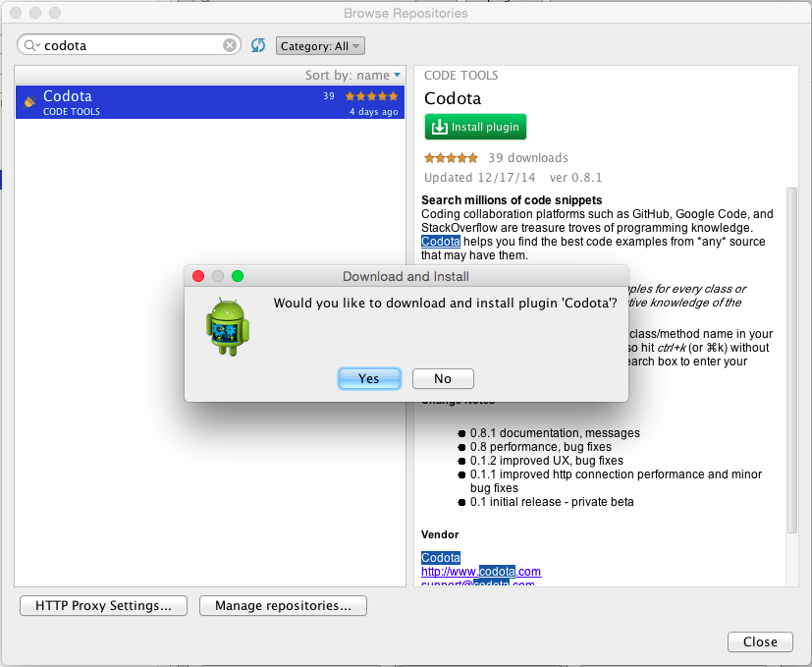Click the highlighted Codota link in the description
Screen dimensions: 812x667
[441, 242]
